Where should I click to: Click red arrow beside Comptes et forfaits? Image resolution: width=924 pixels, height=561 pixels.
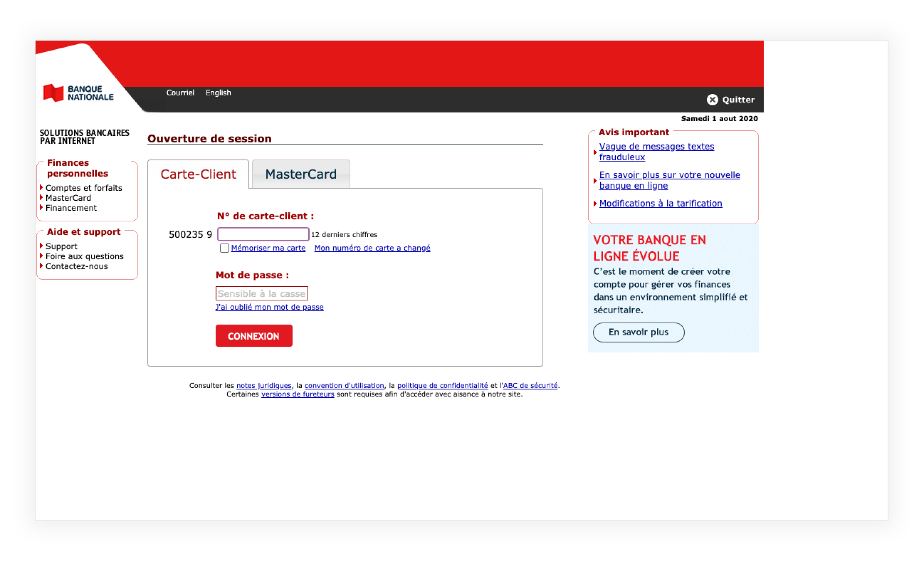tap(41, 187)
